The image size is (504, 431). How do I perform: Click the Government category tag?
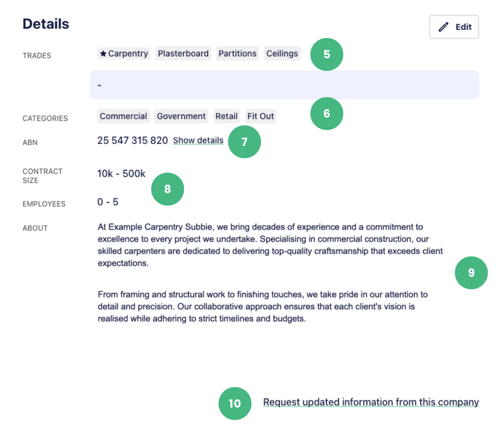pos(181,116)
